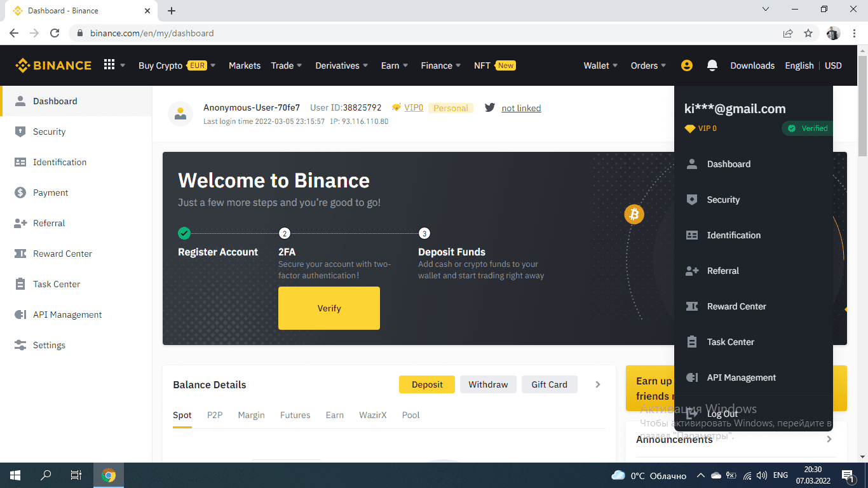Click the 'not linked' Twitter link
The height and width of the screenshot is (488, 868).
click(x=521, y=108)
